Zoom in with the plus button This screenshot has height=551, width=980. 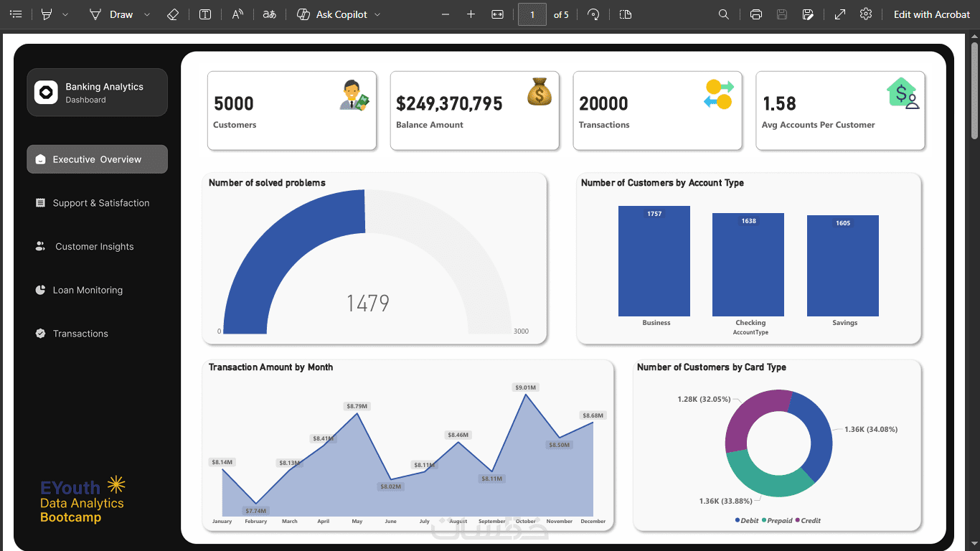[x=471, y=14]
